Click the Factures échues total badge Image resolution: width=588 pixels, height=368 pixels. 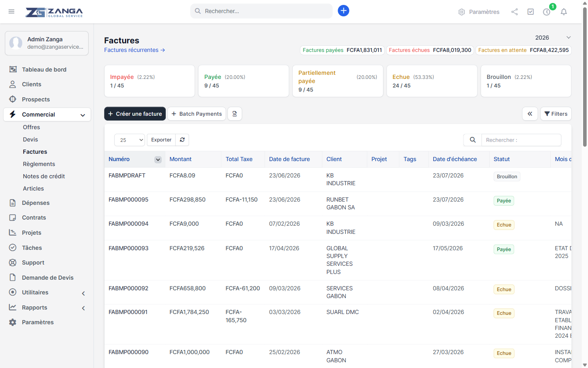[x=430, y=50]
